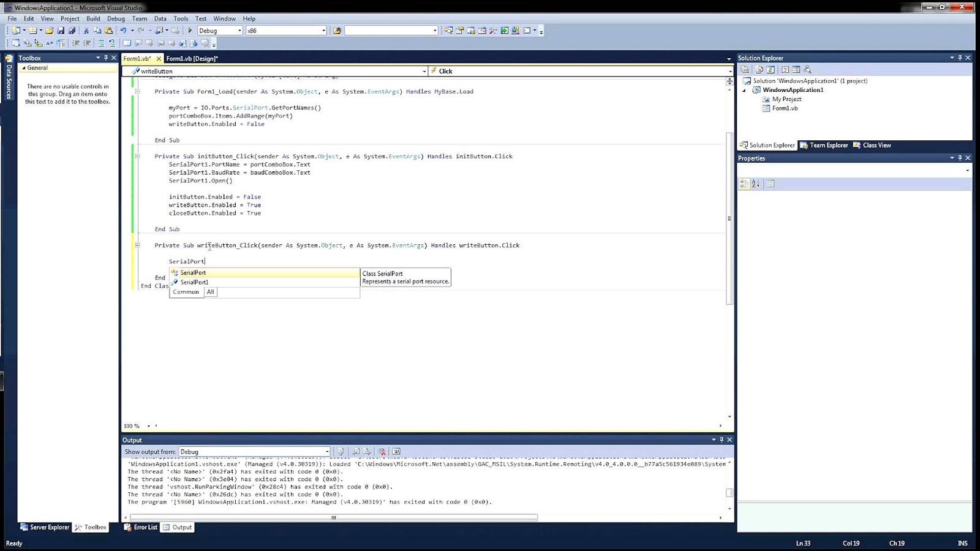Screen dimensions: 980x551
Task: Select Form1.vb in Solution Explorer
Action: (785, 108)
